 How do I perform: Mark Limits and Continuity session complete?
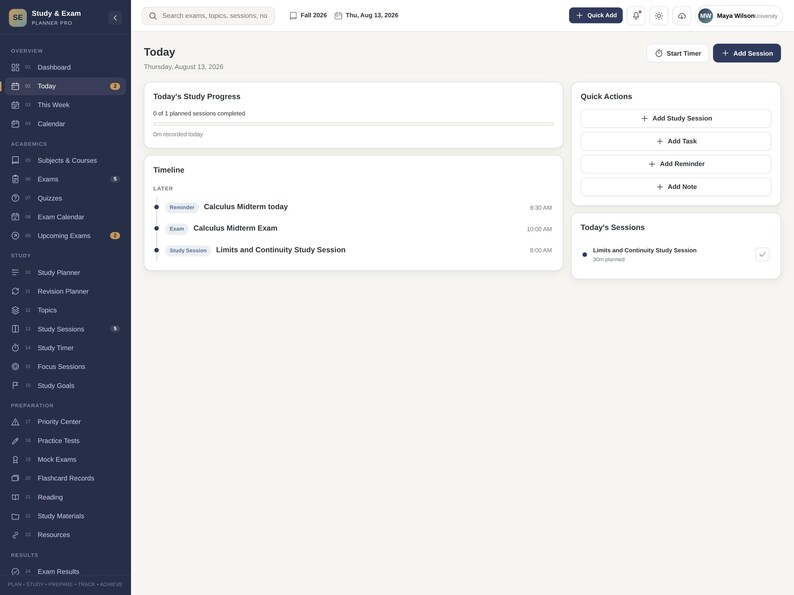tap(762, 254)
